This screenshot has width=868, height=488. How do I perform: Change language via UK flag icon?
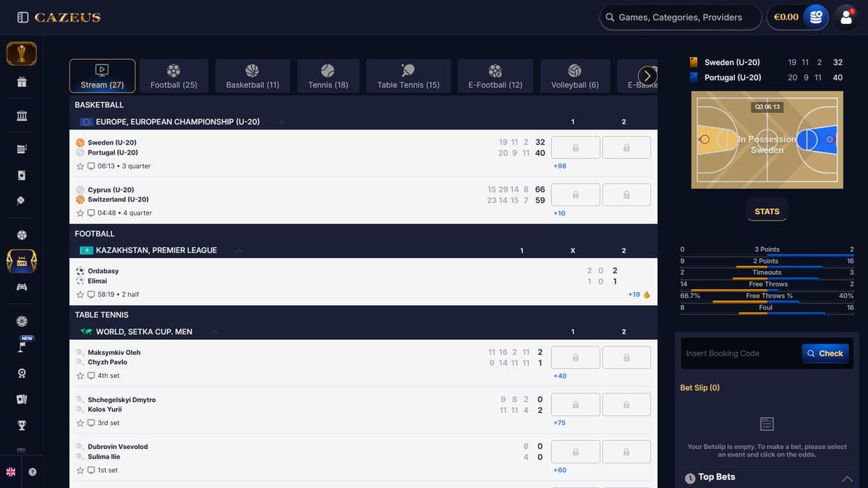(x=11, y=472)
